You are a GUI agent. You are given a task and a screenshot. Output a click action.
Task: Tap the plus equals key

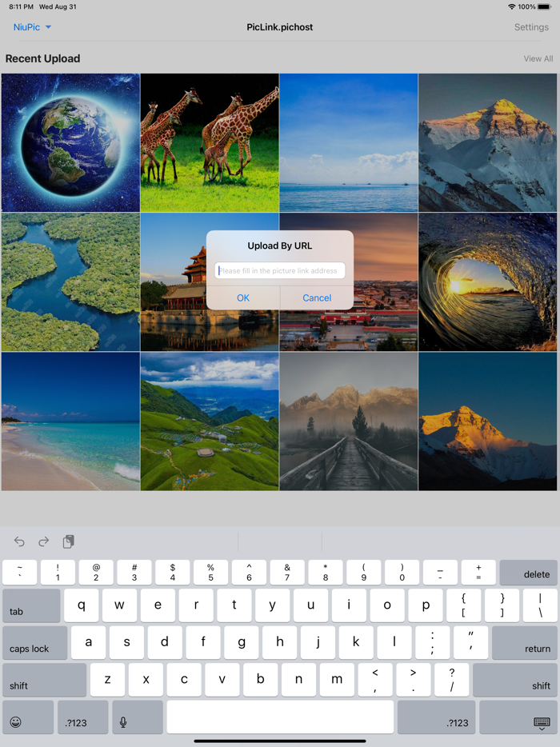pyautogui.click(x=478, y=572)
